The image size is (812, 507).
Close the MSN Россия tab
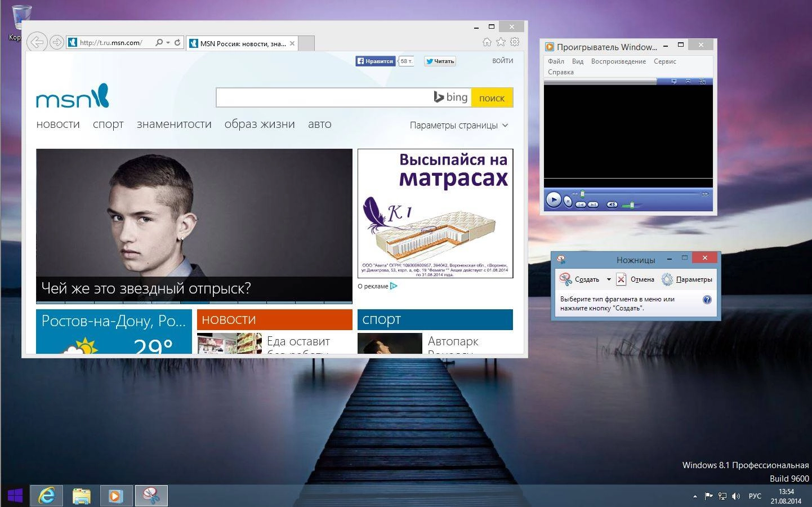coord(292,43)
